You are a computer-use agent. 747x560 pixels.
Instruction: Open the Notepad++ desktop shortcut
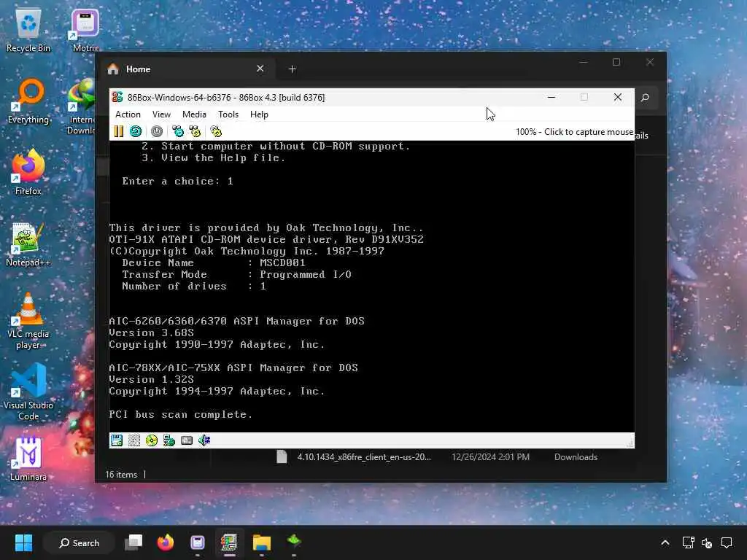28,244
